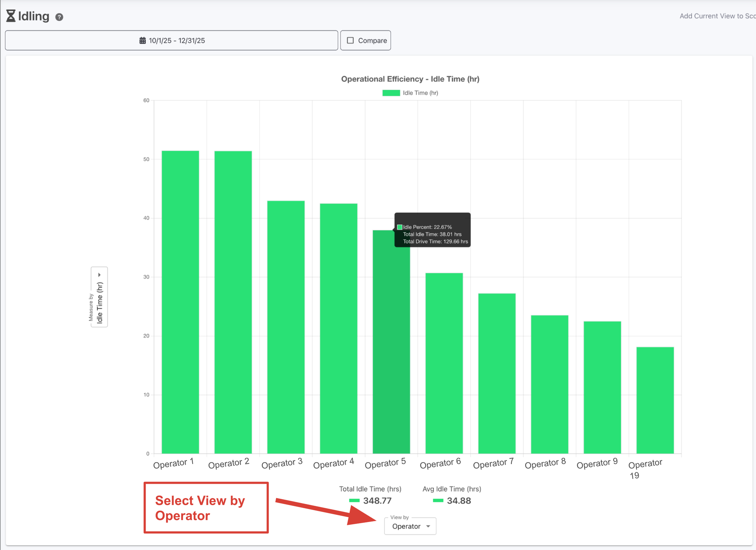Image resolution: width=756 pixels, height=550 pixels.
Task: Toggle Idle Time (hr) legend swatch
Action: 391,93
